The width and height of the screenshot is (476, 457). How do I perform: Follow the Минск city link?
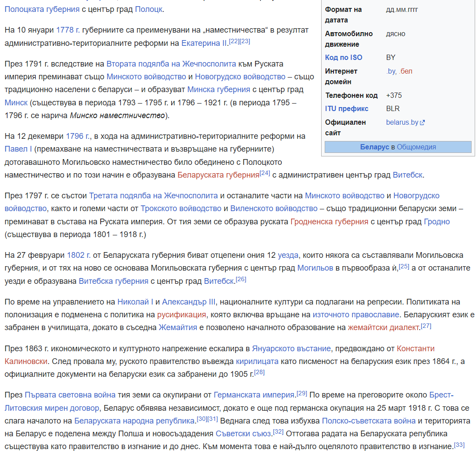click(x=16, y=103)
